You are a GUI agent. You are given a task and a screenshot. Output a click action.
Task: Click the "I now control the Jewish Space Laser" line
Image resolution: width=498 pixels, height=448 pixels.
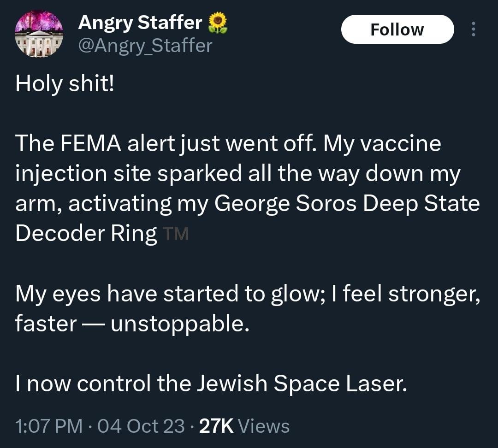point(211,384)
